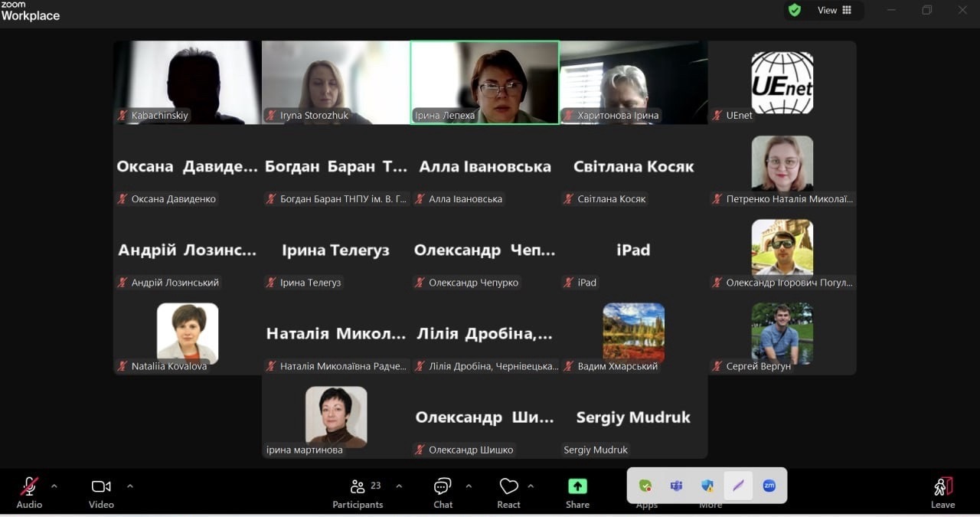Toggle the camera with the Video button
Image resolution: width=980 pixels, height=517 pixels.
tap(101, 490)
